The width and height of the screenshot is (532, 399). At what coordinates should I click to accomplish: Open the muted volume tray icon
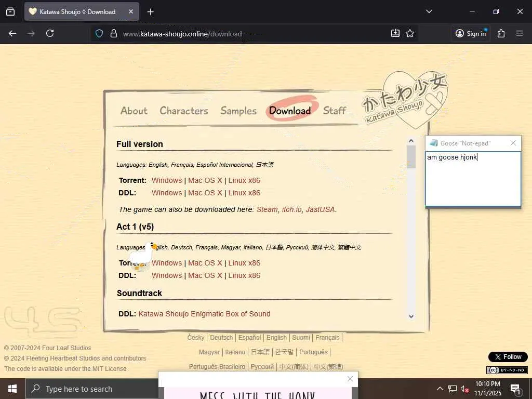[x=464, y=389]
